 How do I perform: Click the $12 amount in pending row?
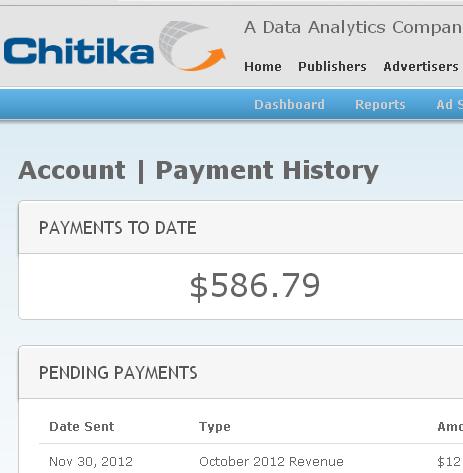(450, 462)
